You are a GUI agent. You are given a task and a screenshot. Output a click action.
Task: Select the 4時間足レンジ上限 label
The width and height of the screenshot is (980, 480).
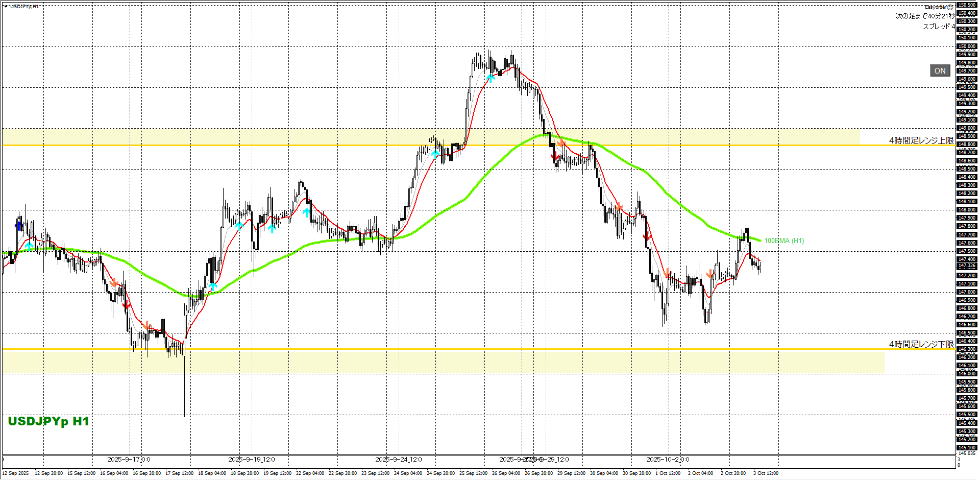pyautogui.click(x=921, y=140)
